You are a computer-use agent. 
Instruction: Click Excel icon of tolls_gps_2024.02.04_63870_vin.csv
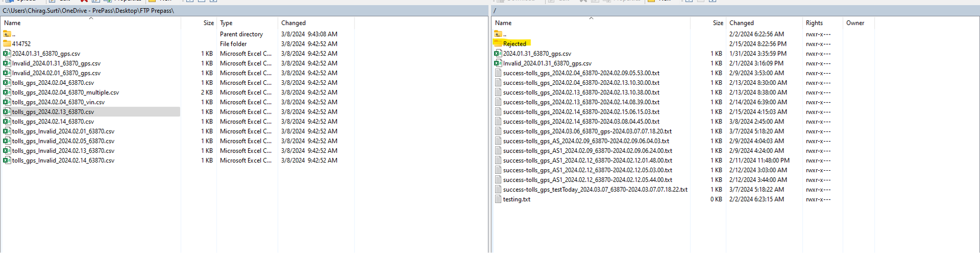point(7,102)
